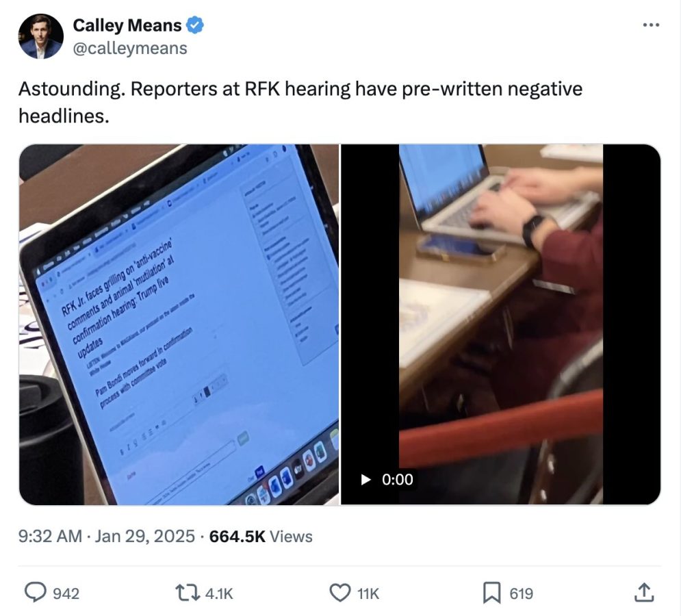Click the 664.5K Views count
681x616 pixels.
tap(261, 536)
